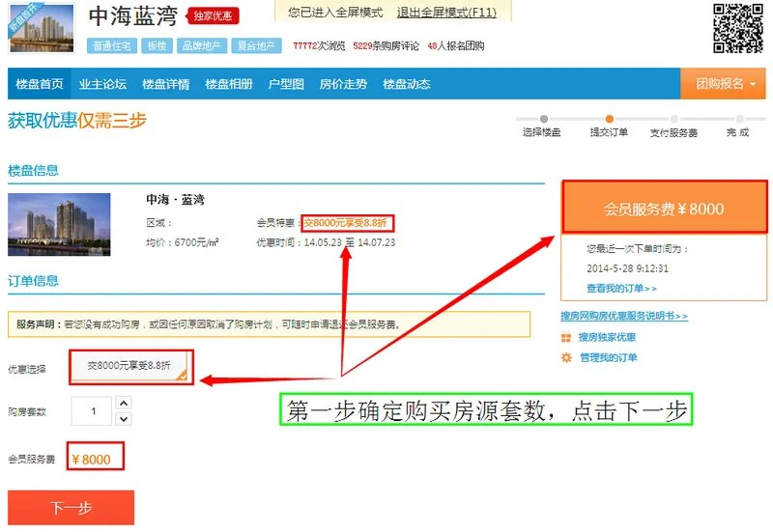The width and height of the screenshot is (773, 532).
Task: Open the 中海蓝湾 header building thumbnail
Action: [42, 28]
